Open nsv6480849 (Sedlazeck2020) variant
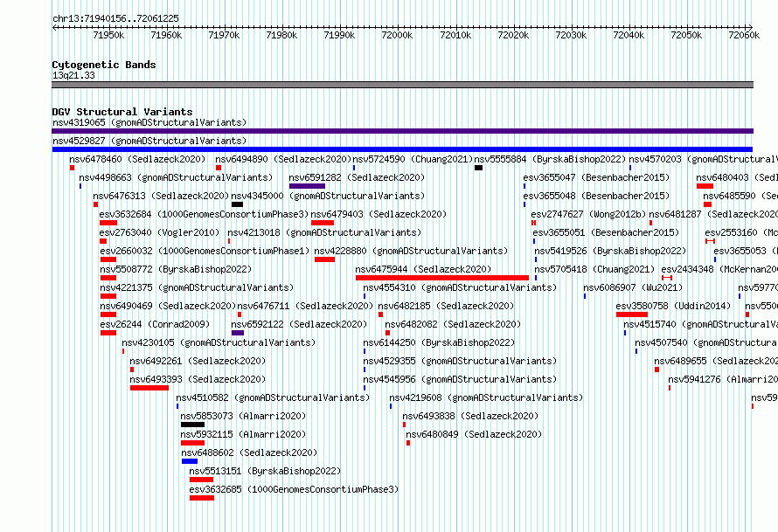778x532 pixels. pos(474,434)
